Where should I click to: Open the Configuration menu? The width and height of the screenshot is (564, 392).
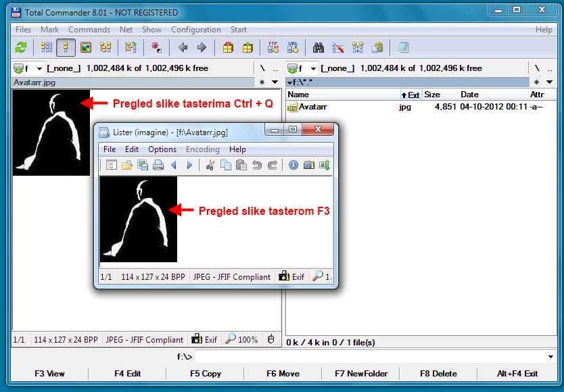pyautogui.click(x=196, y=30)
